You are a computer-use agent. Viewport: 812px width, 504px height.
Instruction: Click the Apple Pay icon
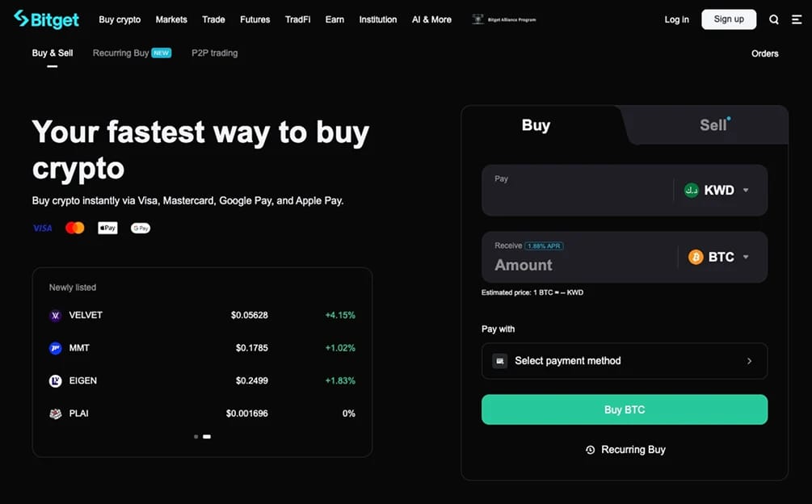[107, 228]
